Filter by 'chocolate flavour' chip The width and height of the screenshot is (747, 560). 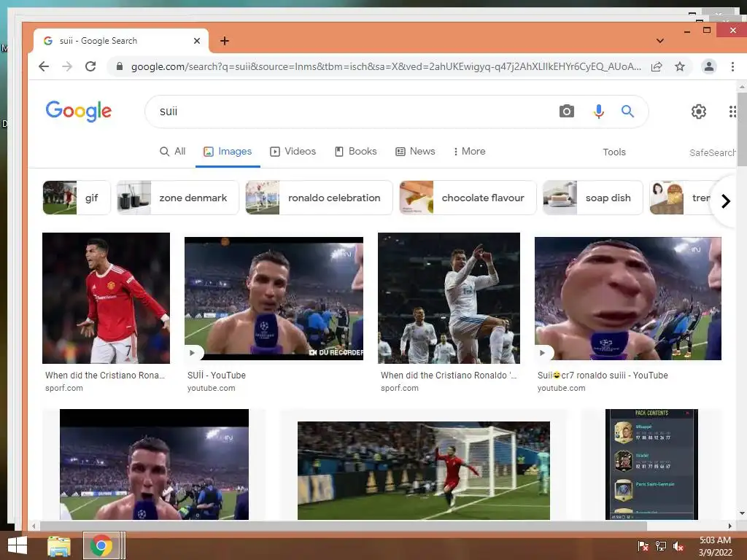coord(468,198)
